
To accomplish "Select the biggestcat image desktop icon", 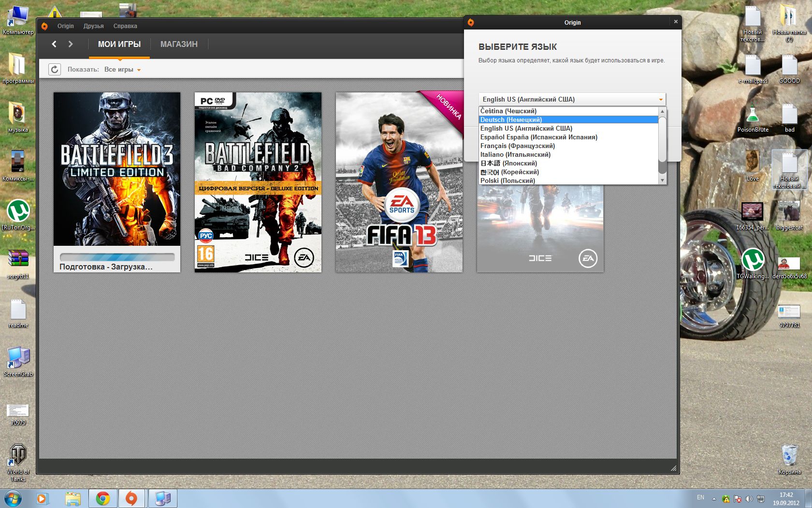I will click(x=789, y=215).
